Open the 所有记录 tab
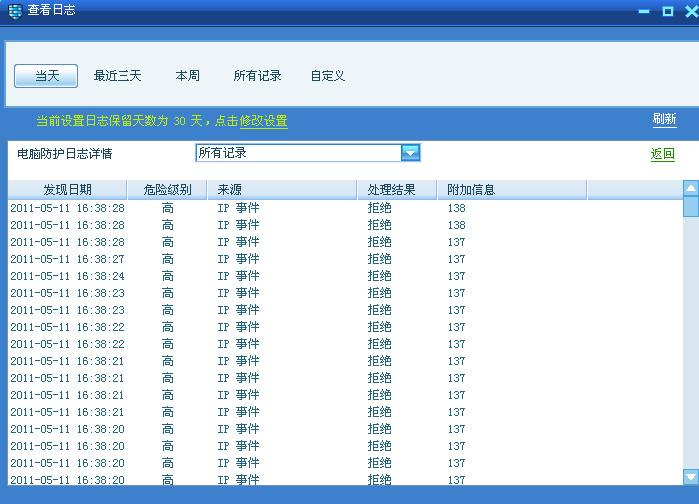Viewport: 699px width, 504px height. click(x=257, y=76)
